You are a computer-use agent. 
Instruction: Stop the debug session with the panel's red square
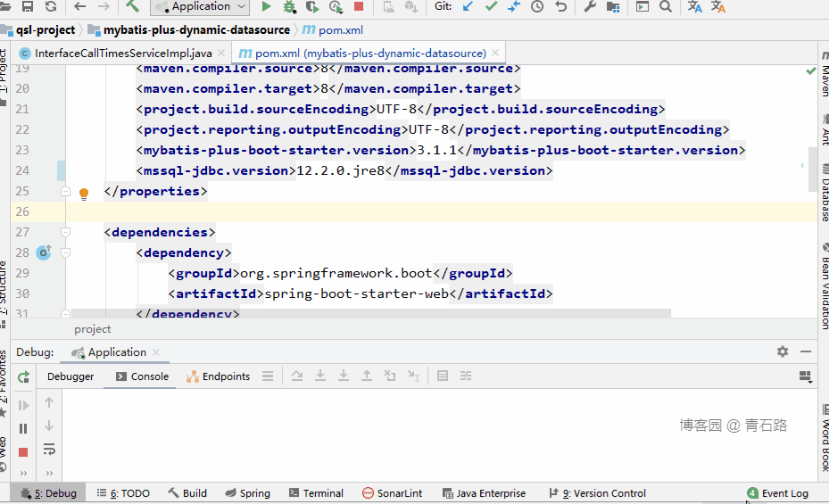pos(22,452)
